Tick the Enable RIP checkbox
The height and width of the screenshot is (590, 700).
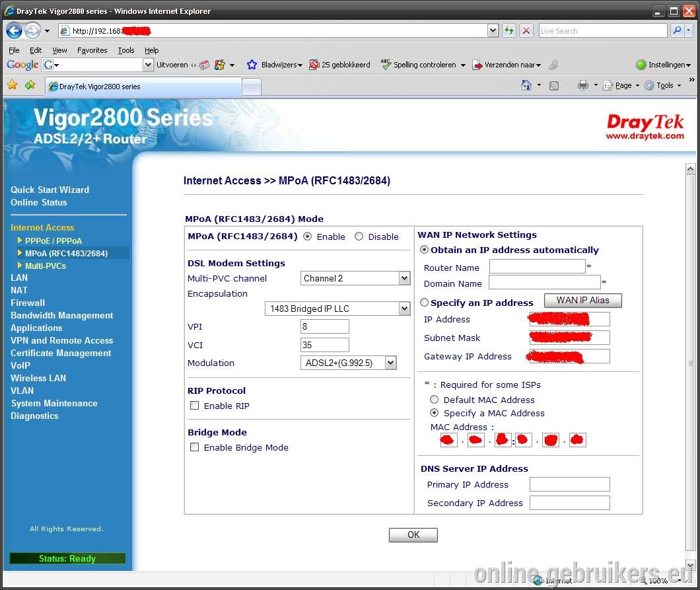[x=194, y=405]
